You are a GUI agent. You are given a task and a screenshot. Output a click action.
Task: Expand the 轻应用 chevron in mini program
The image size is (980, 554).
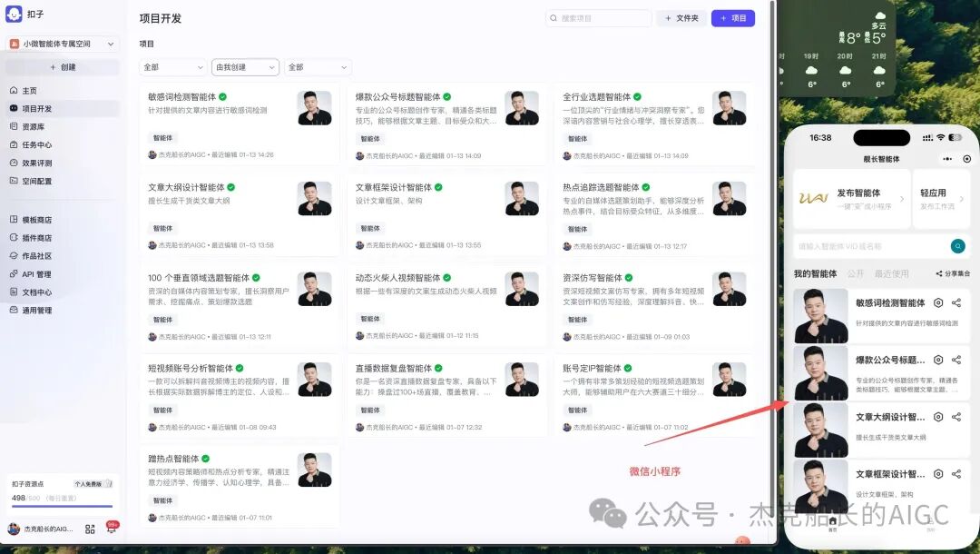click(x=961, y=199)
